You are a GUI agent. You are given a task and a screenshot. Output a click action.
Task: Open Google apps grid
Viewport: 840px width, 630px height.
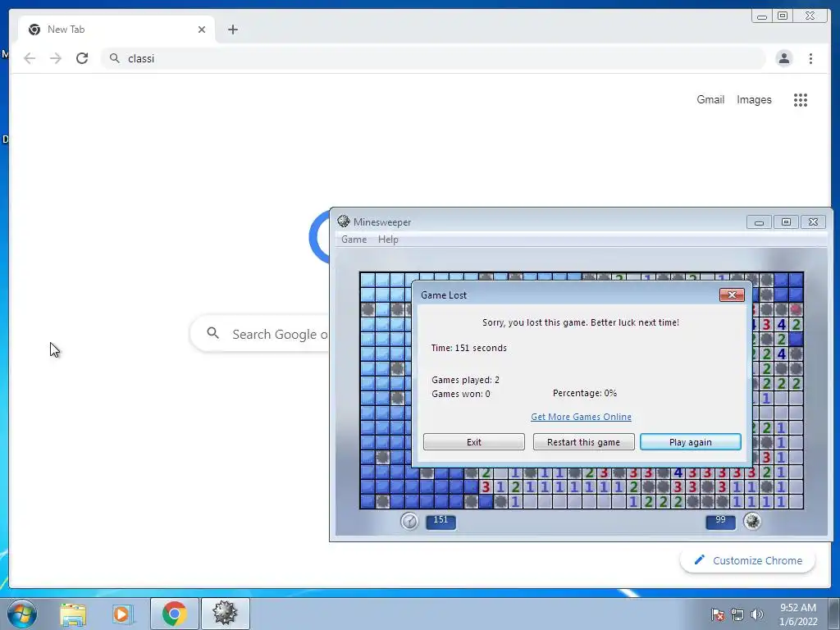801,99
